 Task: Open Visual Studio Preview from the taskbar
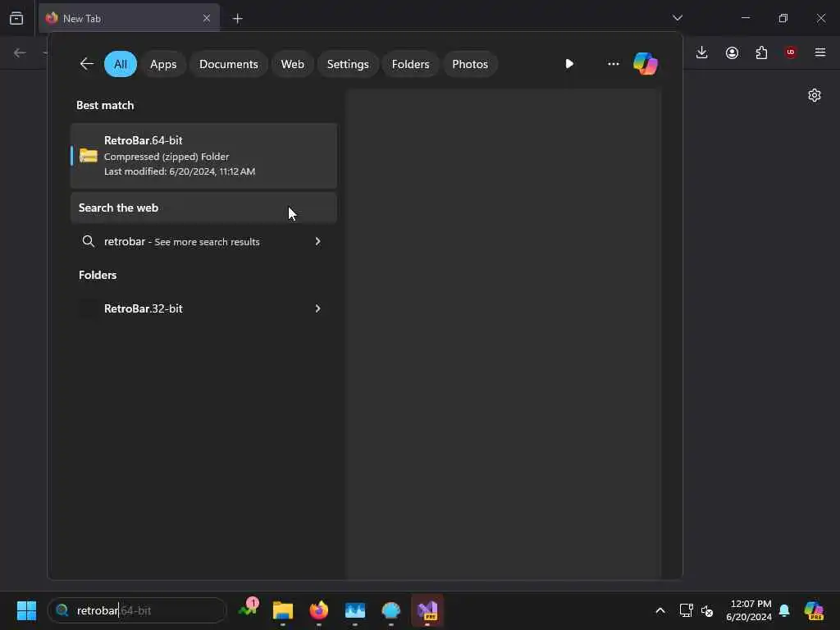[427, 610]
